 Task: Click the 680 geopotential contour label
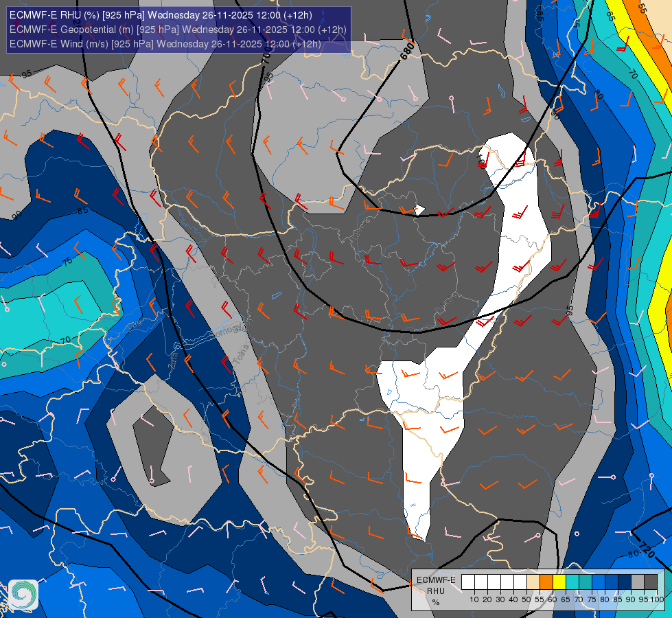click(407, 51)
